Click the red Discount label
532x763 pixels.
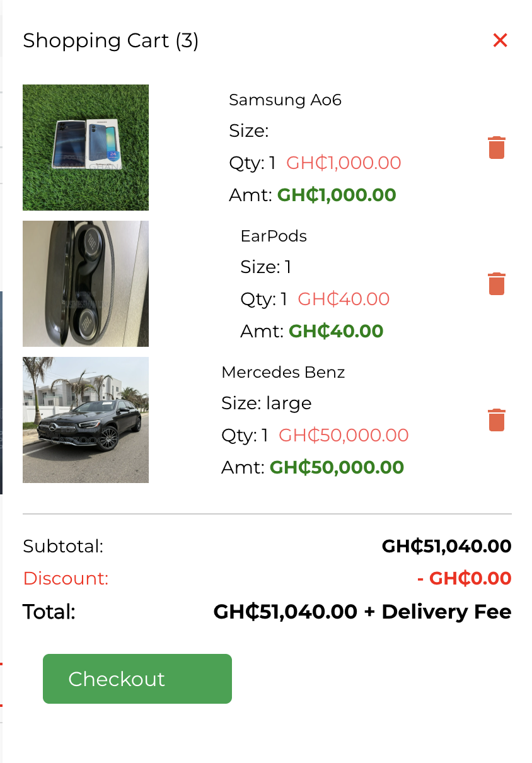tap(66, 578)
